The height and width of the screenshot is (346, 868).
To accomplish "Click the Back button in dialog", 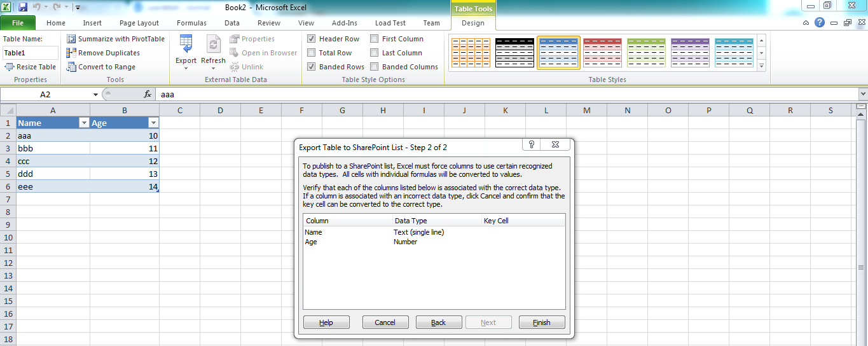I will (x=439, y=322).
